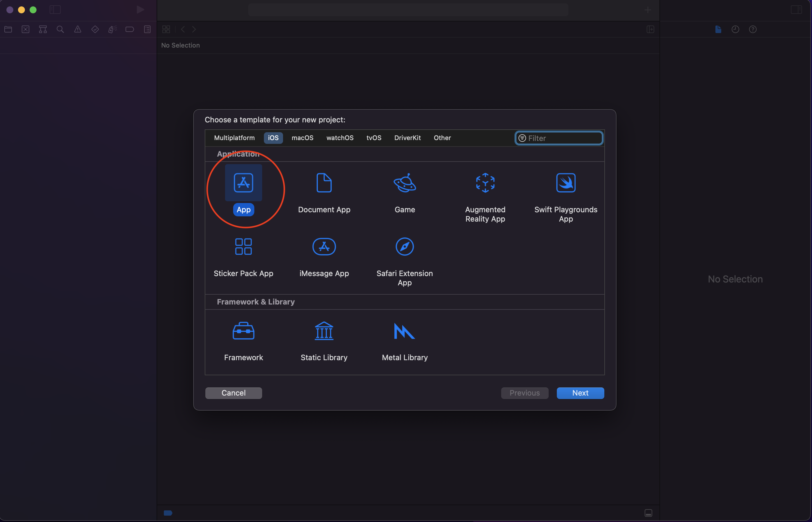Open the watchOS templates tab

(340, 138)
